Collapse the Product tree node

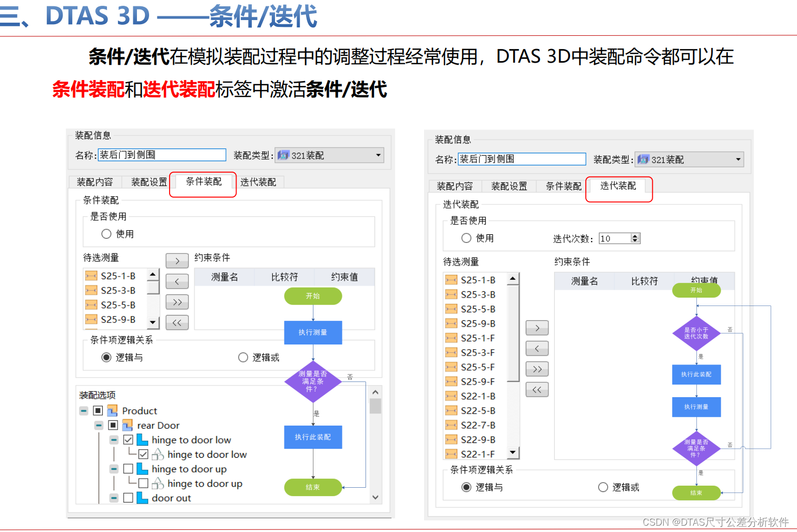tap(84, 410)
